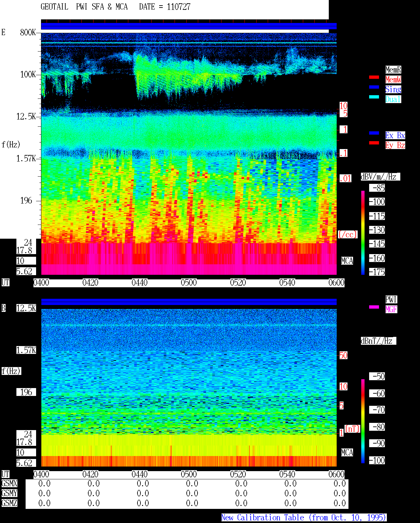The image size is (420, 523).
Task: Click the magenta MGF legend swatch
Action: click(x=374, y=307)
